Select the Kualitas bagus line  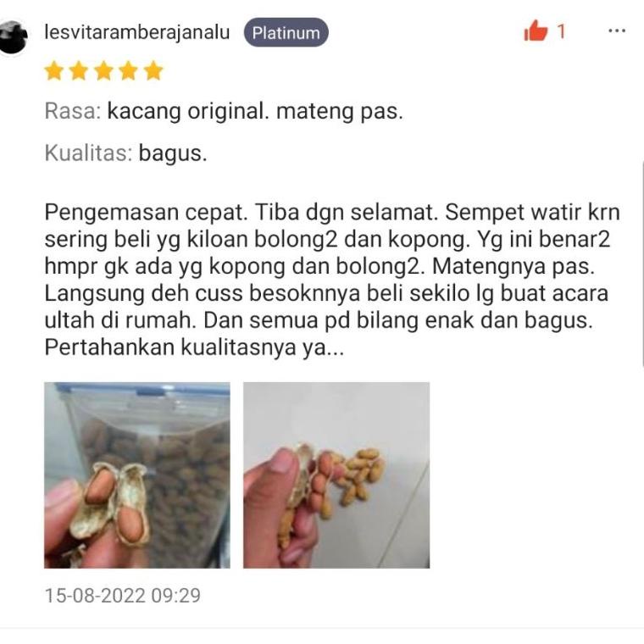point(125,153)
